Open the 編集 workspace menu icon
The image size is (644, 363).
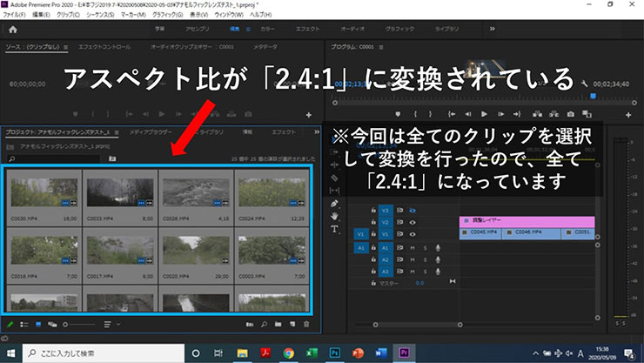tap(248, 29)
